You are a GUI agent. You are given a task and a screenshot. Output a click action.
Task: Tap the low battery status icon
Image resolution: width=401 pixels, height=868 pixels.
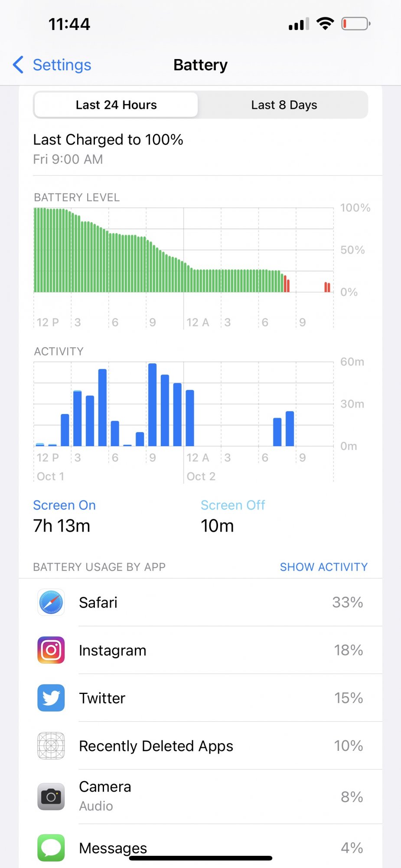356,23
